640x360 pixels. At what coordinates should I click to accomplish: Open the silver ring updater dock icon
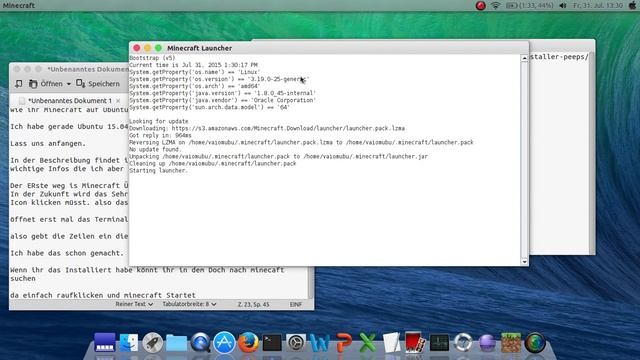463,342
